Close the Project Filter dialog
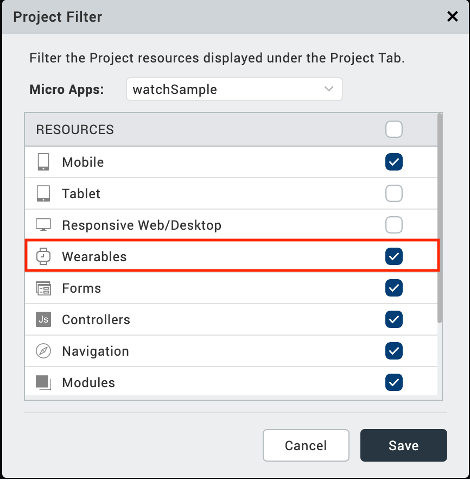The width and height of the screenshot is (470, 480). coord(452,16)
